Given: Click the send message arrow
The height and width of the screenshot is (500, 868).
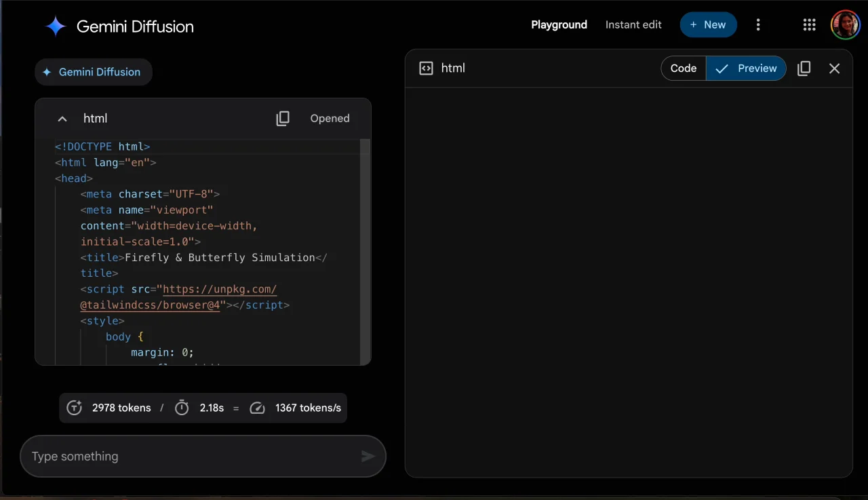Looking at the screenshot, I should tap(368, 457).
